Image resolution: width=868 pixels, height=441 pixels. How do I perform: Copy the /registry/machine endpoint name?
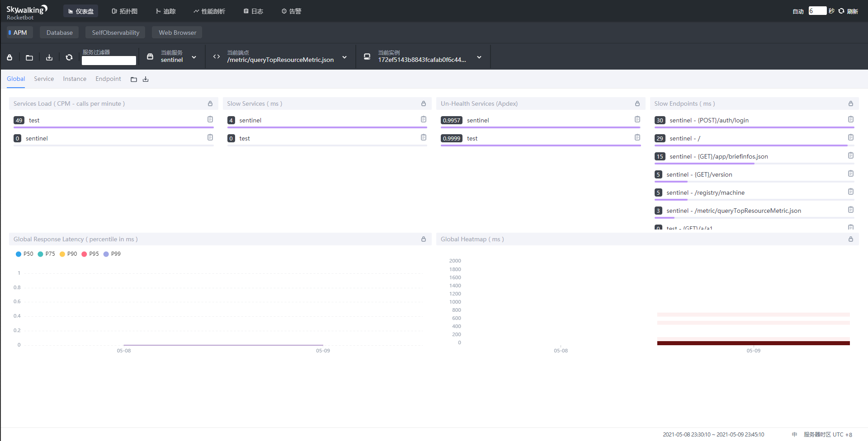(851, 192)
